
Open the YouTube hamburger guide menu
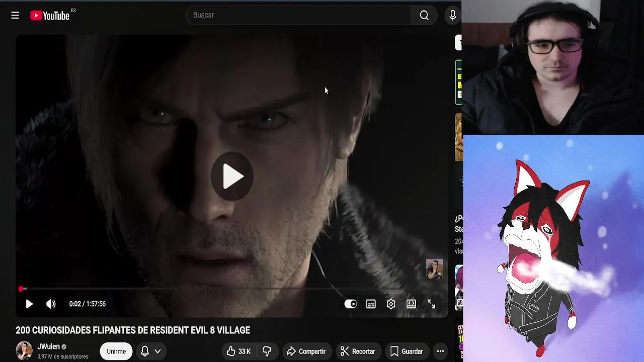point(15,16)
